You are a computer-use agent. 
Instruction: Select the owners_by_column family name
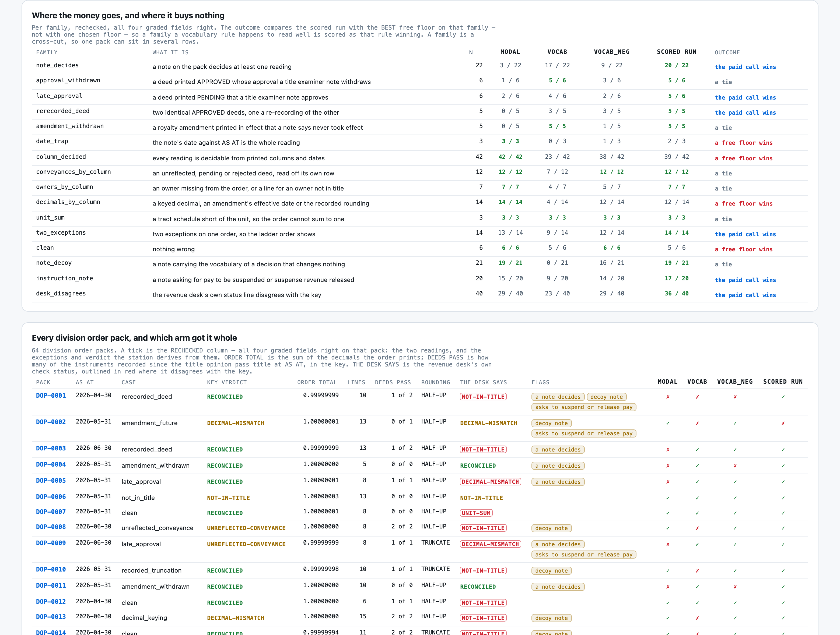(65, 187)
